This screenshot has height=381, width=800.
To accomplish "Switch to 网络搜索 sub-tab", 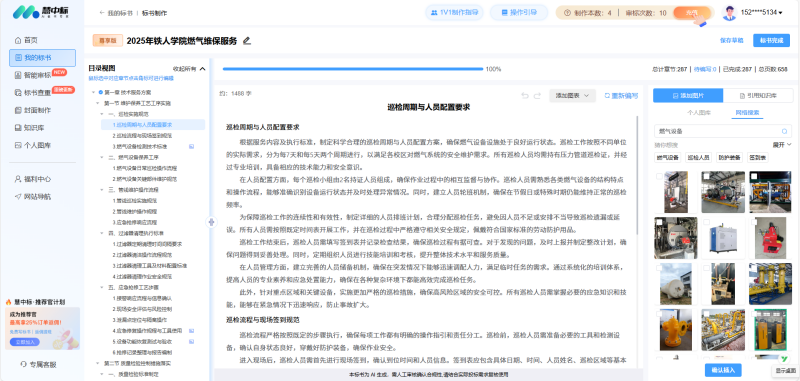I will 746,112.
